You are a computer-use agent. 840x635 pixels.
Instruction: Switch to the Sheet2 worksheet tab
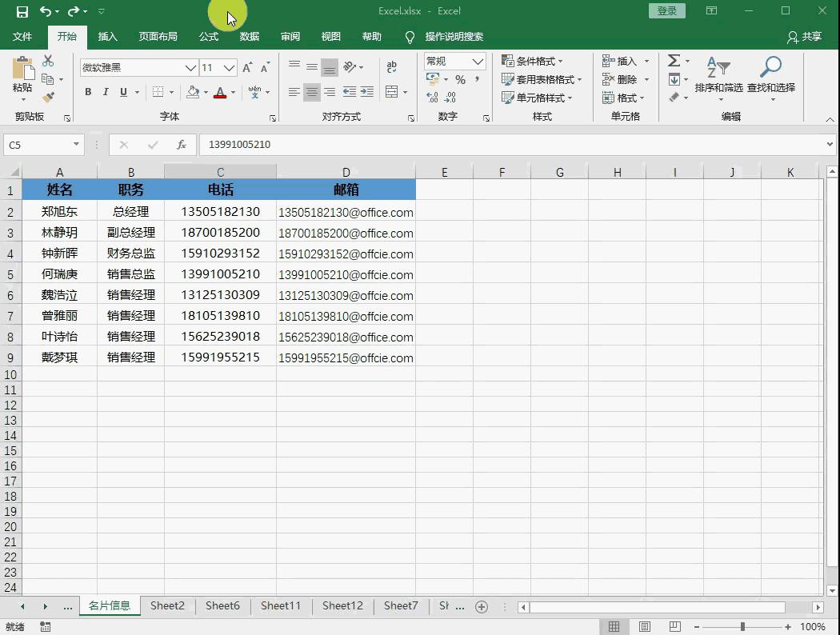(167, 605)
